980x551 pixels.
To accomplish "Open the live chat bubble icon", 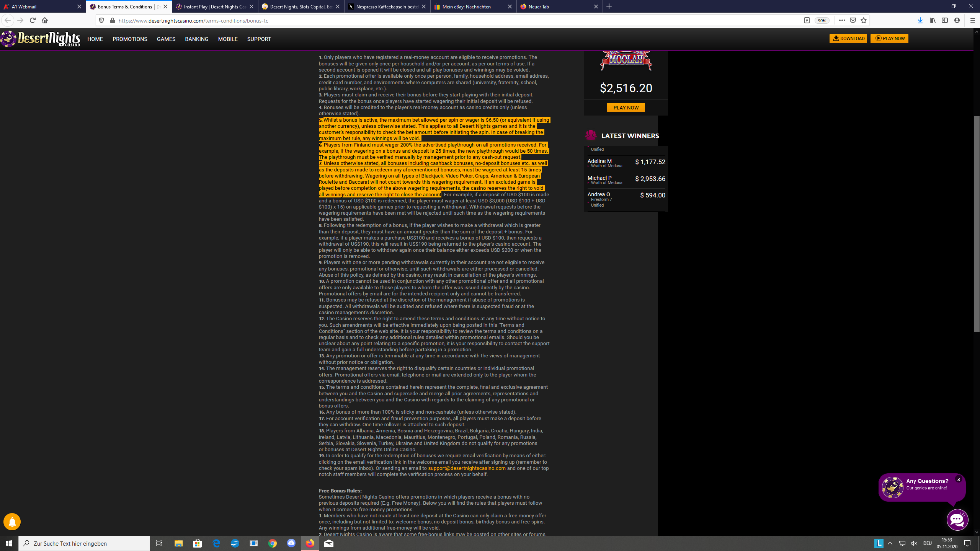I will click(x=957, y=519).
